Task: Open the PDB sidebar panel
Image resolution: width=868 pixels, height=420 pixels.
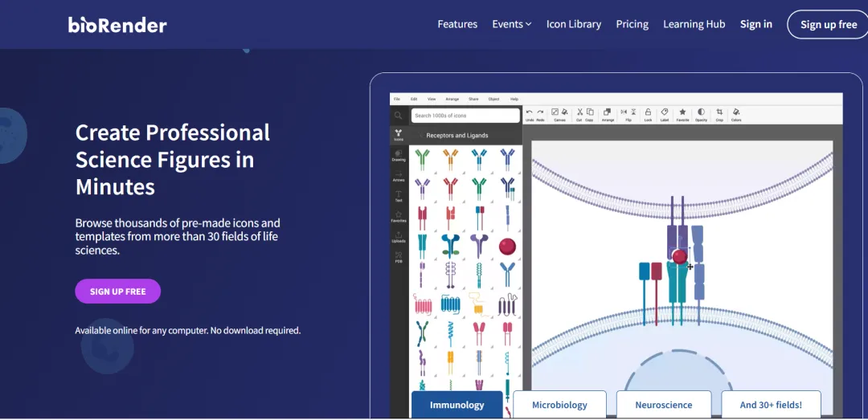Action: (x=399, y=257)
